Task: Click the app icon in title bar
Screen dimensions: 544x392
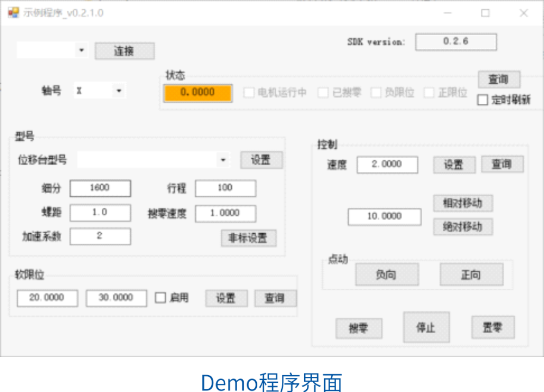Action: [13, 13]
